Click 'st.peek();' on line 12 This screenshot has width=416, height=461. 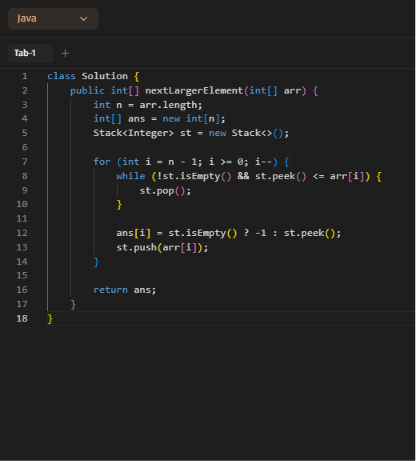(312, 233)
